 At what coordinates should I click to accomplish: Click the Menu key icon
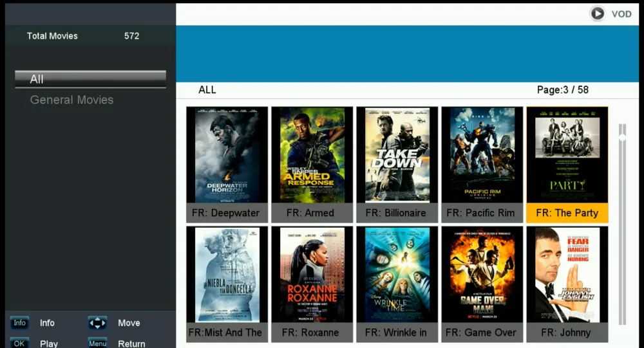click(x=97, y=343)
